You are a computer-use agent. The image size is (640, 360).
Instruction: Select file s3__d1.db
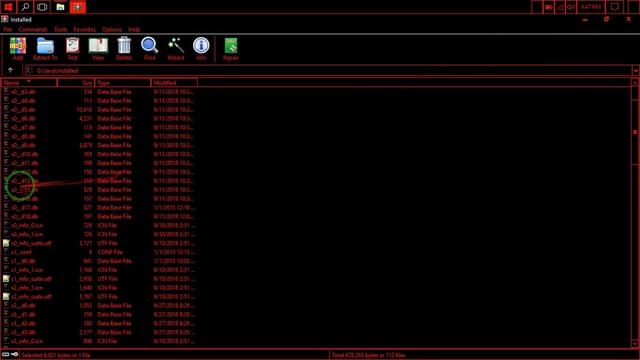click(x=23, y=315)
